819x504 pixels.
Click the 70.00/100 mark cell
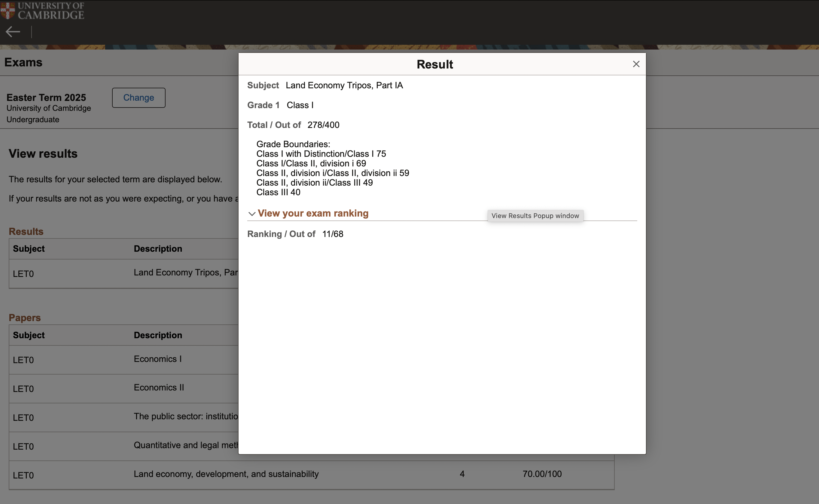[542, 474]
